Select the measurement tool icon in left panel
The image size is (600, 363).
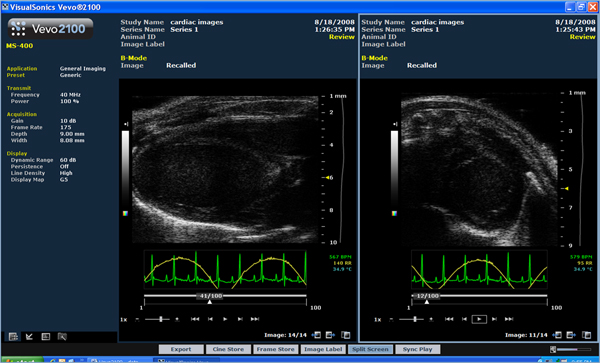click(x=29, y=337)
